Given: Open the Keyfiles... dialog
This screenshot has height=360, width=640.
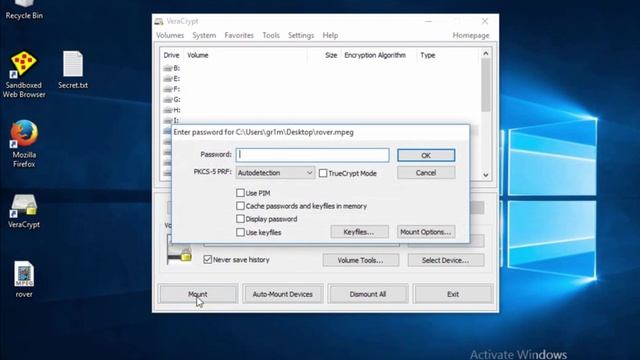Looking at the screenshot, I should tap(359, 232).
